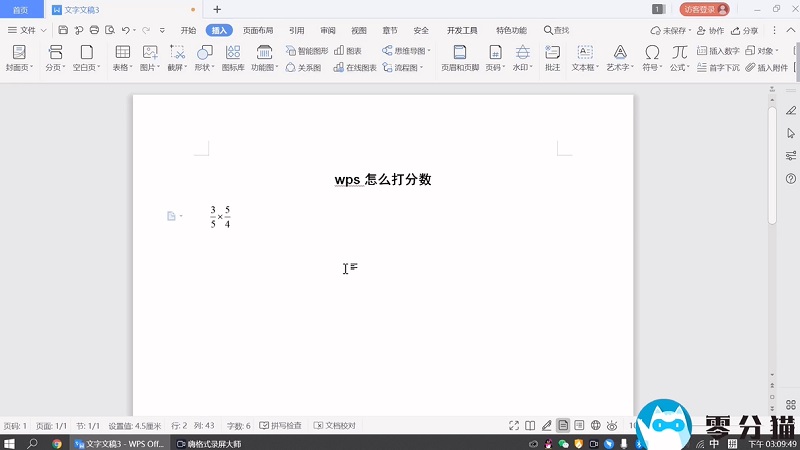800x450 pixels.
Task: Click the 公式 formula pi icon
Action: tap(680, 52)
